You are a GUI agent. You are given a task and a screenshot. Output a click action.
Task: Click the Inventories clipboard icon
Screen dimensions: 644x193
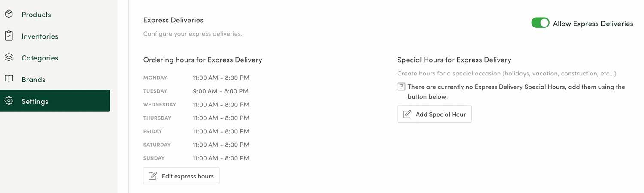click(9, 36)
